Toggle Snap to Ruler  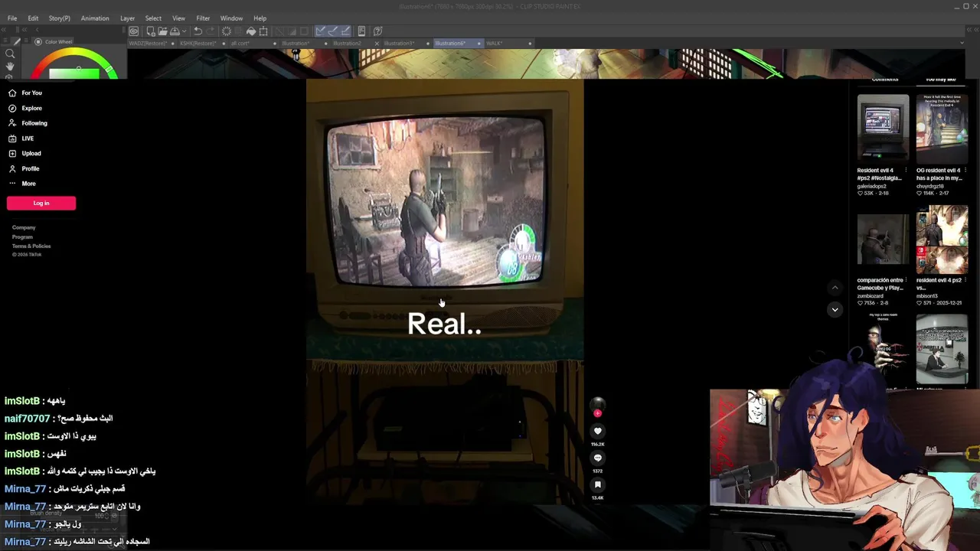(321, 31)
